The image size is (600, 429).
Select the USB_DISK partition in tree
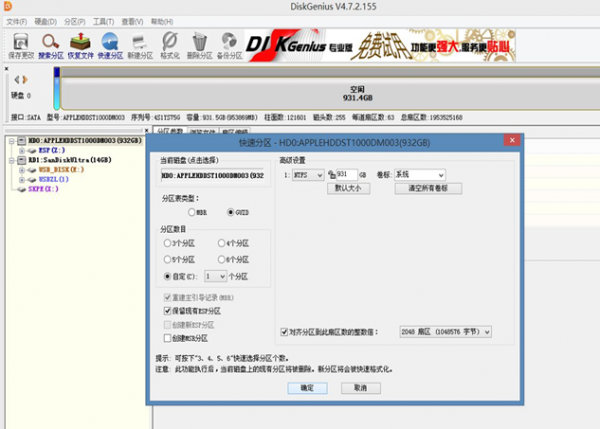coord(61,170)
